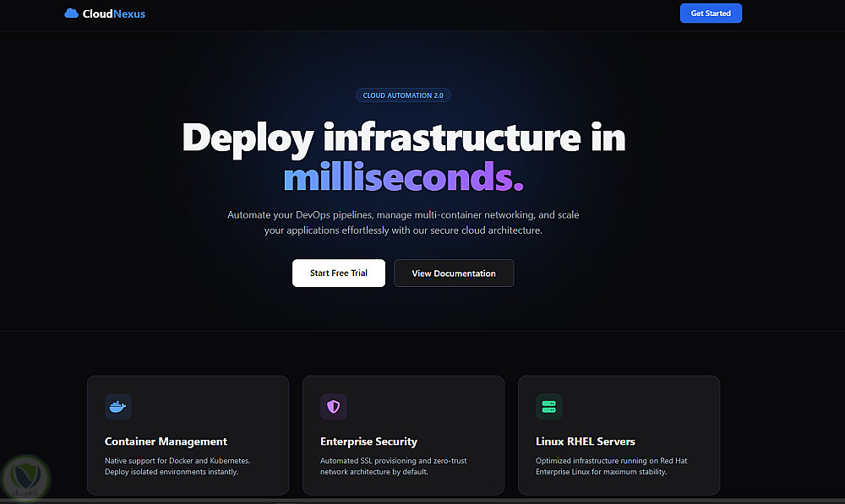Viewport: 845px width, 504px height.
Task: Click the horizontal scrollbar at page bottom
Action: [x=422, y=501]
